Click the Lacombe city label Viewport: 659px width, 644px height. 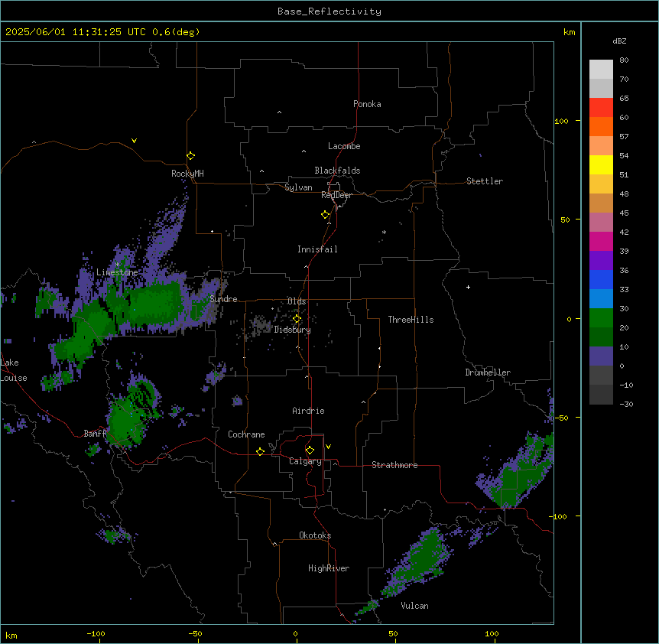pos(344,146)
